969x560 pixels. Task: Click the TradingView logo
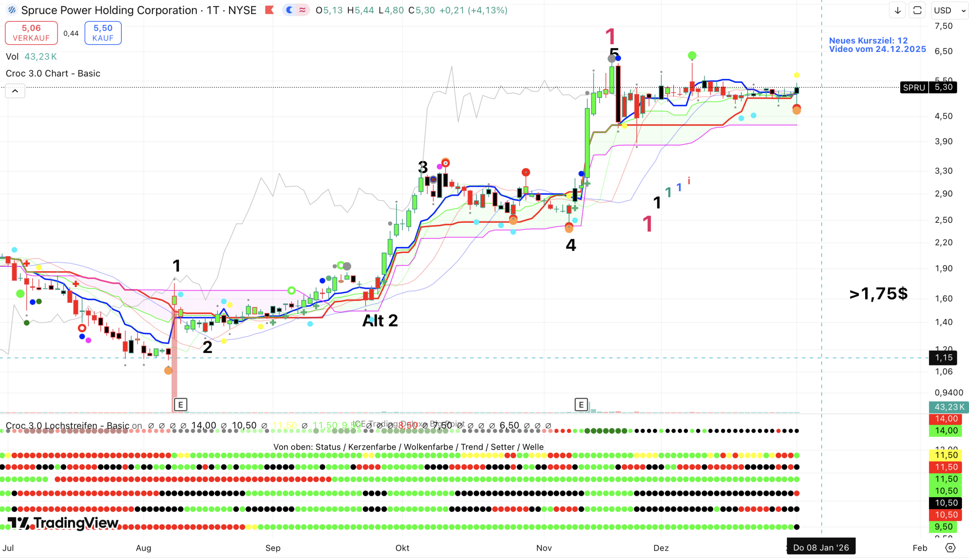pyautogui.click(x=63, y=523)
